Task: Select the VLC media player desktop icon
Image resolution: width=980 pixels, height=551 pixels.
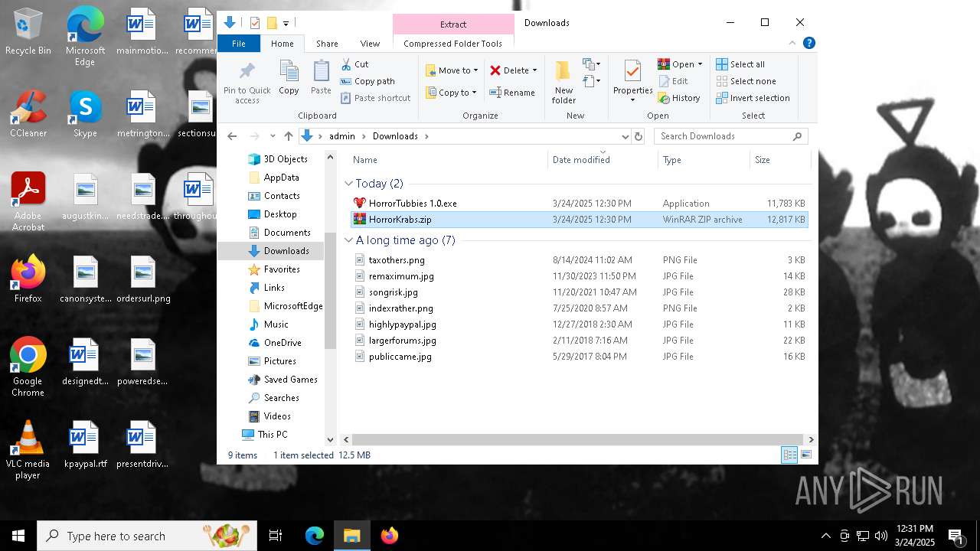Action: coord(28,451)
